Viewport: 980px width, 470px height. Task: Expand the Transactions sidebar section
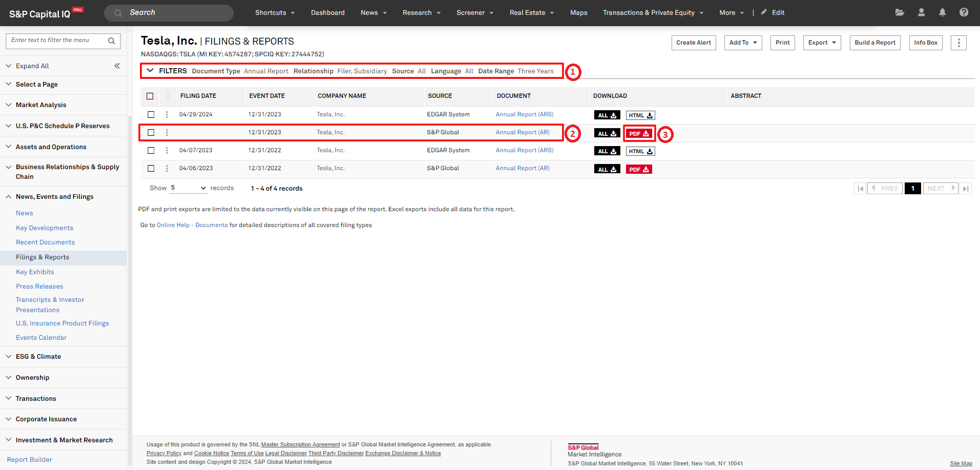[x=36, y=398]
